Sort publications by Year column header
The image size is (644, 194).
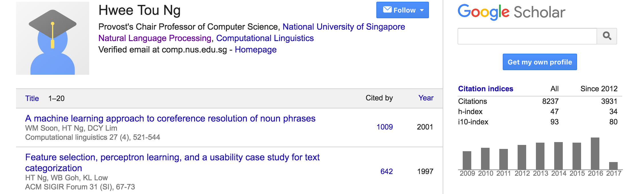coord(426,98)
